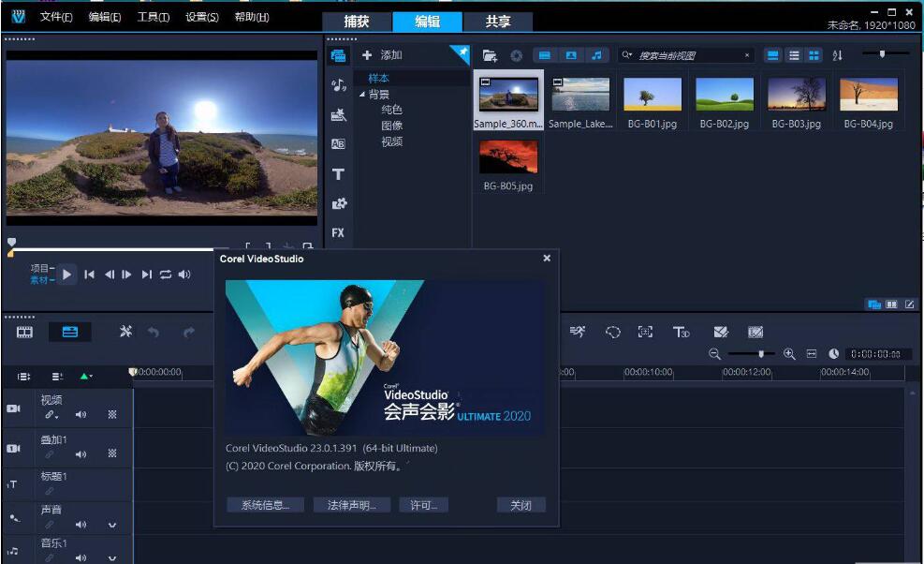The height and width of the screenshot is (564, 924).
Task: Mute the 视频 video track
Action: (x=81, y=415)
